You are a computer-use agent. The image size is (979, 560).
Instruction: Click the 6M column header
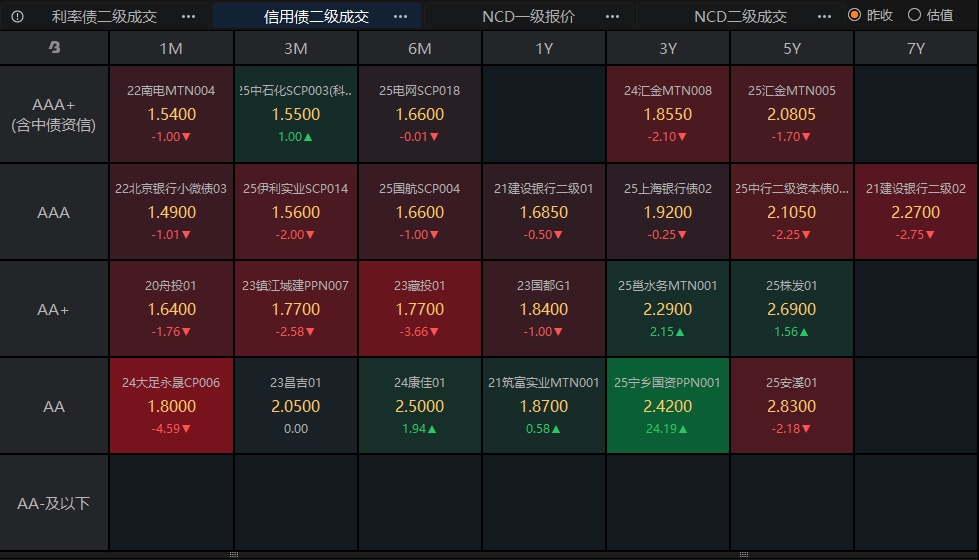[x=420, y=48]
